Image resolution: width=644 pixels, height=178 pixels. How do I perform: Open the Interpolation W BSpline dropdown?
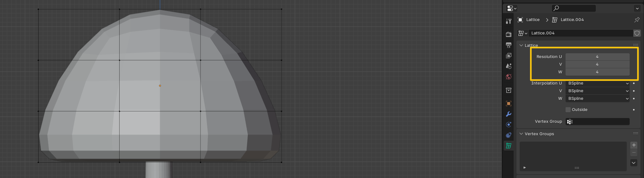[x=597, y=99]
